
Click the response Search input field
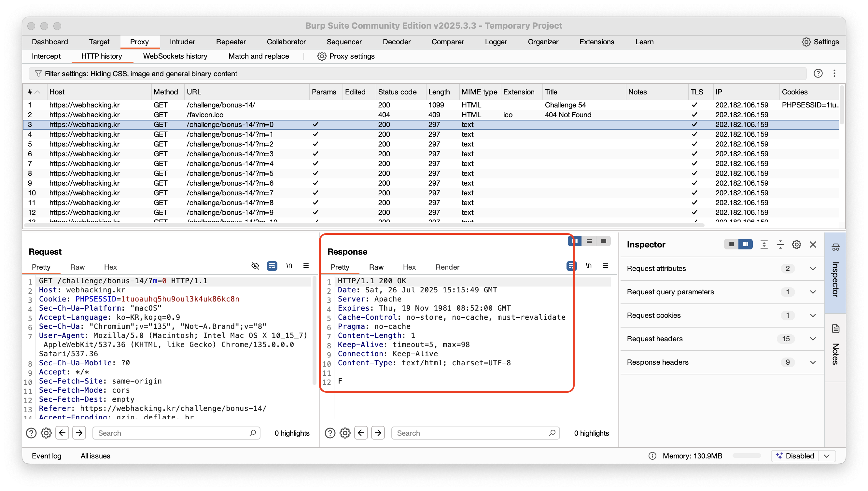pyautogui.click(x=471, y=433)
